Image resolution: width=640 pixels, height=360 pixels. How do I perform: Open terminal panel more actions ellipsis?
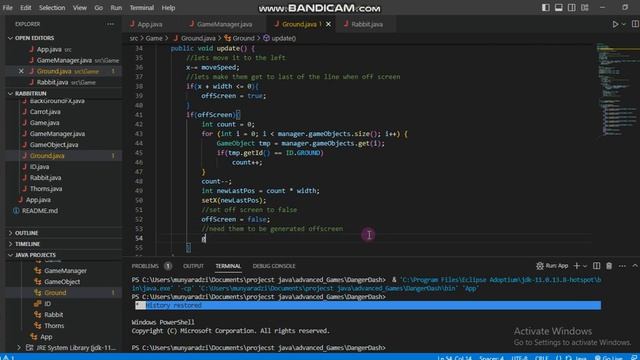point(622,266)
